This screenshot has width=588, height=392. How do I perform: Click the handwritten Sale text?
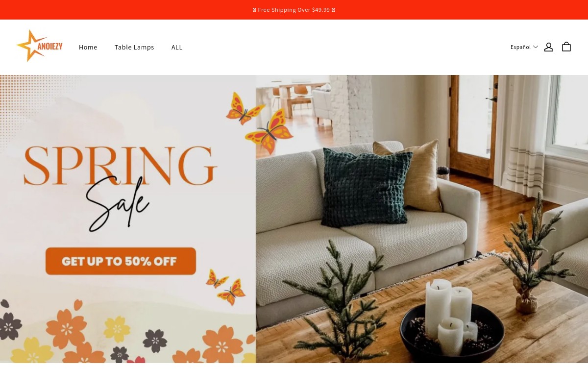click(x=118, y=204)
